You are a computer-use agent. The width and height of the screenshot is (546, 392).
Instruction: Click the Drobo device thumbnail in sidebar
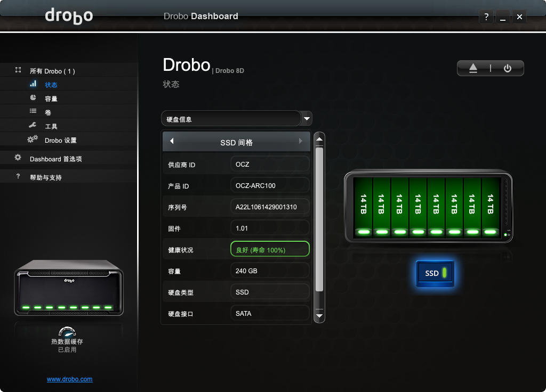69,288
